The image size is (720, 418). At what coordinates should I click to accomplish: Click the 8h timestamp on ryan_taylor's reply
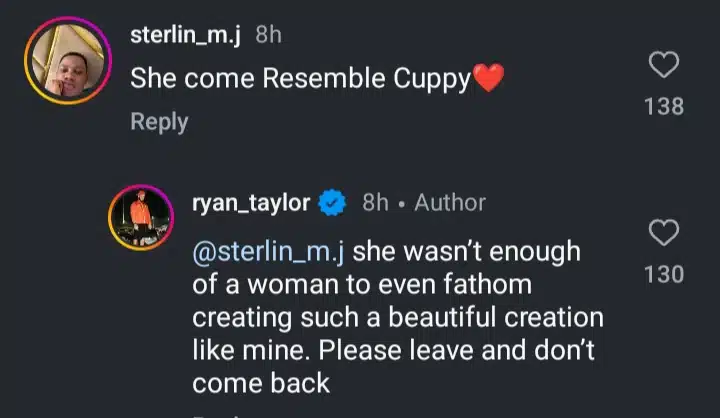(375, 203)
